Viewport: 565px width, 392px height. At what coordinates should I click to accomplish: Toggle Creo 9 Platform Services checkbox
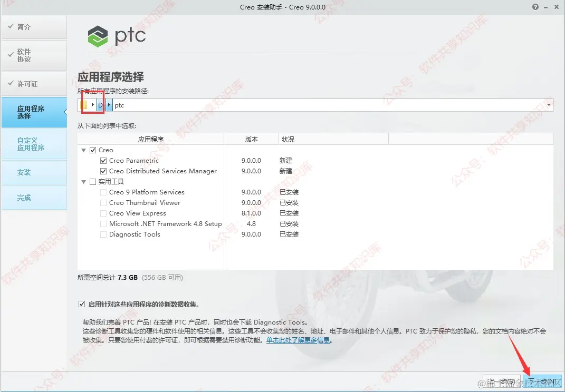click(103, 192)
